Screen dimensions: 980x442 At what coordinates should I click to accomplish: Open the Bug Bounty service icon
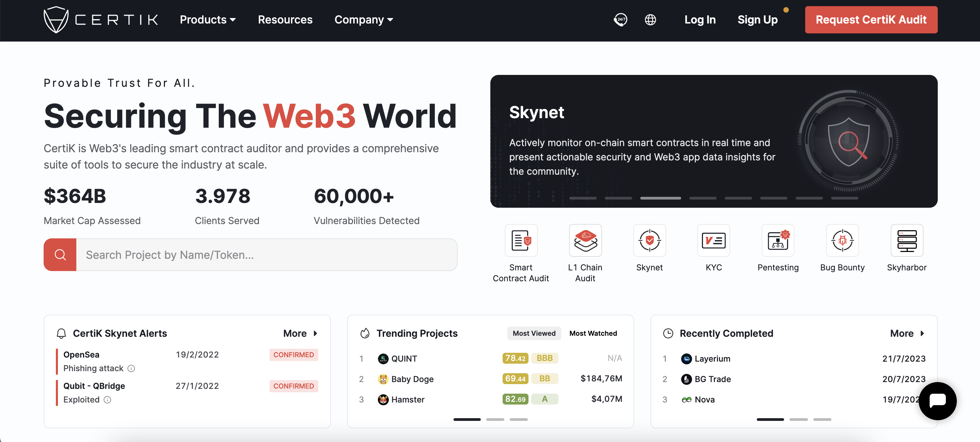coord(842,240)
